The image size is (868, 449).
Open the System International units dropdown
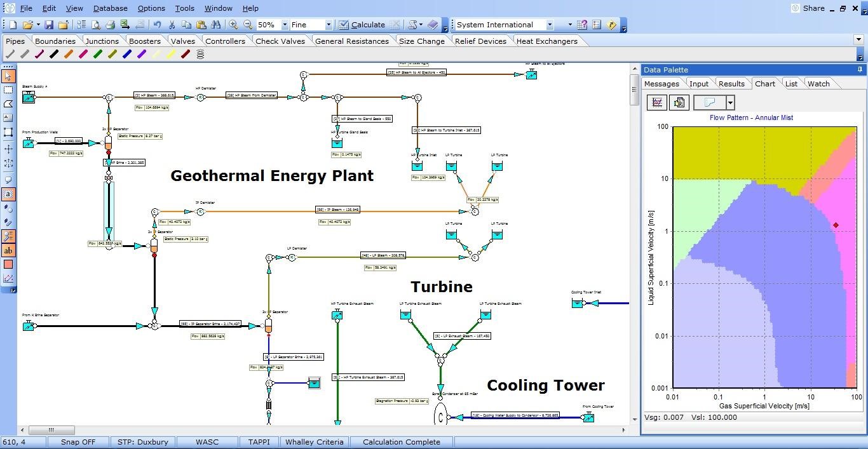549,23
